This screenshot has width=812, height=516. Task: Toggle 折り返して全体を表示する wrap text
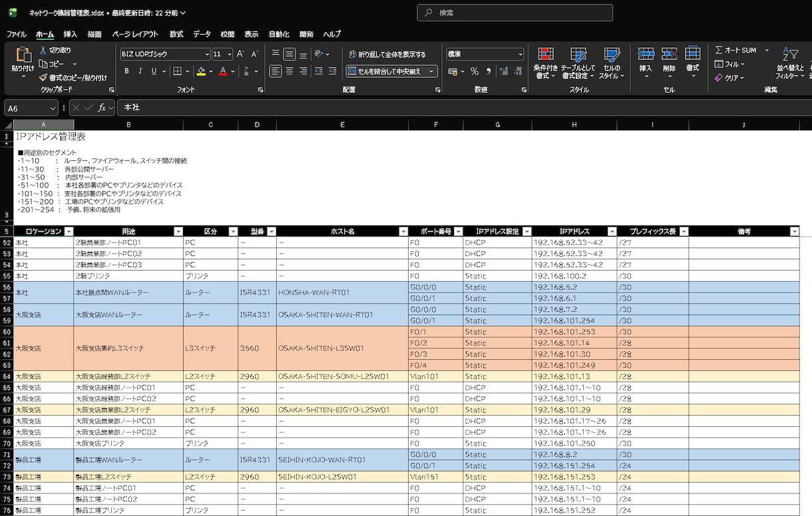coord(387,55)
